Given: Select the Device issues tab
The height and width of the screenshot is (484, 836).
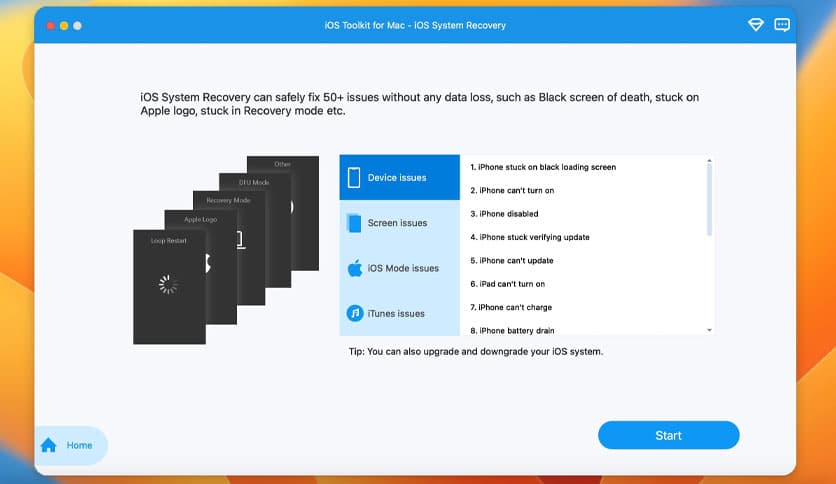Looking at the screenshot, I should 399,178.
